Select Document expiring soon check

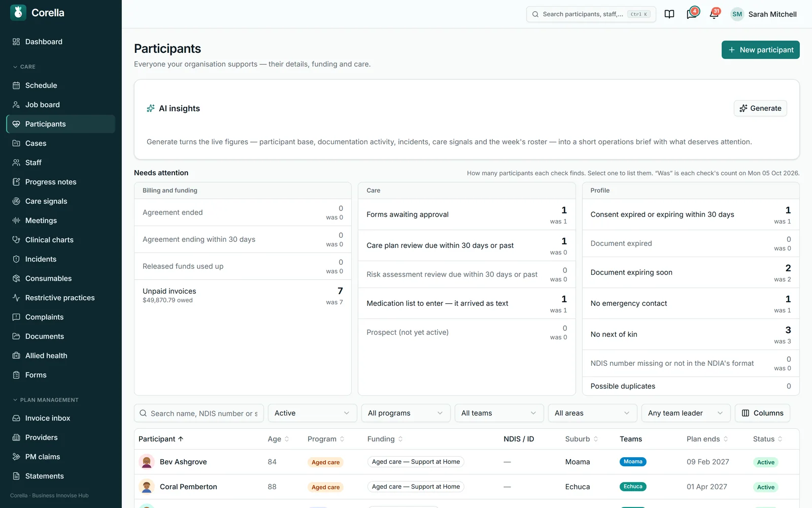click(691, 272)
